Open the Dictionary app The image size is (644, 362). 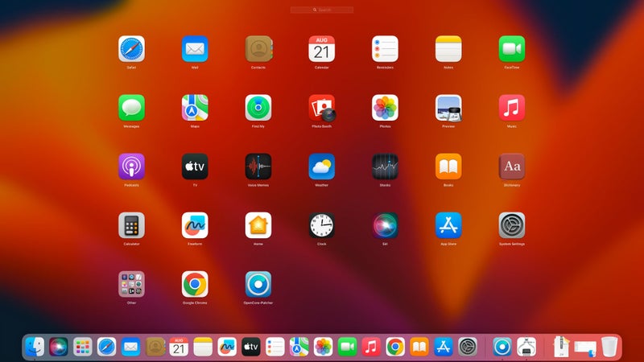click(x=512, y=167)
